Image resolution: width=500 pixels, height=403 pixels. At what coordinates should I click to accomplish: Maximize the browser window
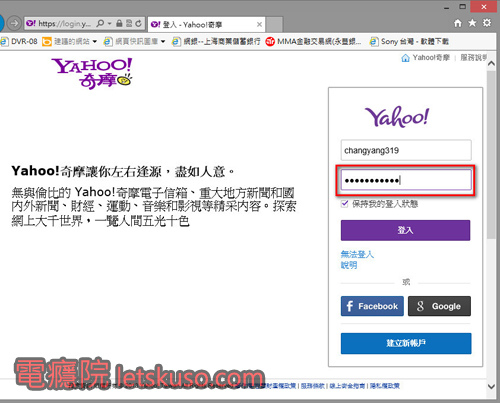463,7
